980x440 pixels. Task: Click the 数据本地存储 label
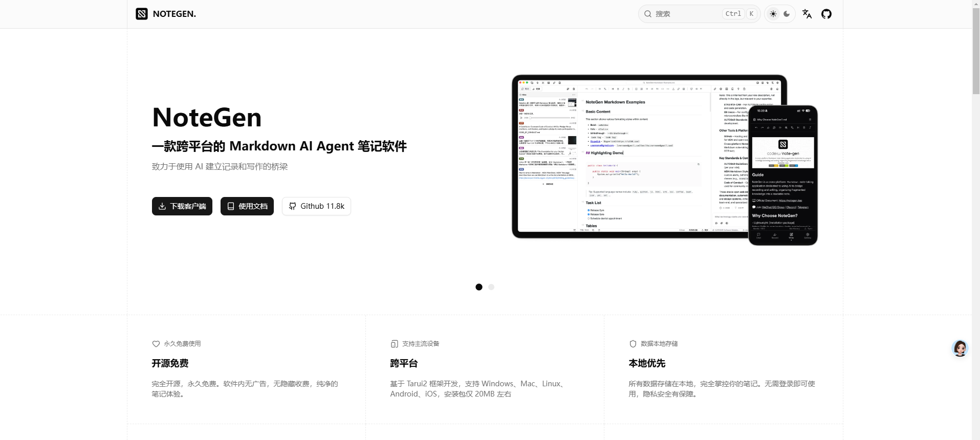[659, 344]
